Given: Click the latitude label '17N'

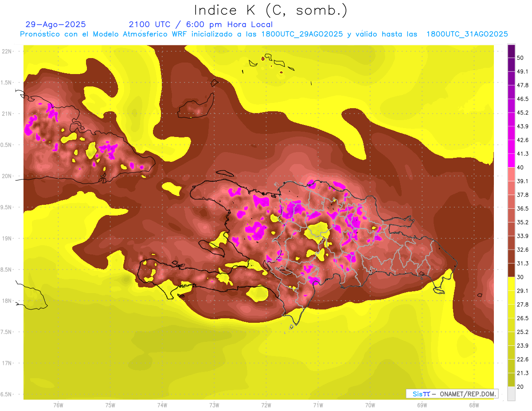Looking at the screenshot, I should pos(8,364).
